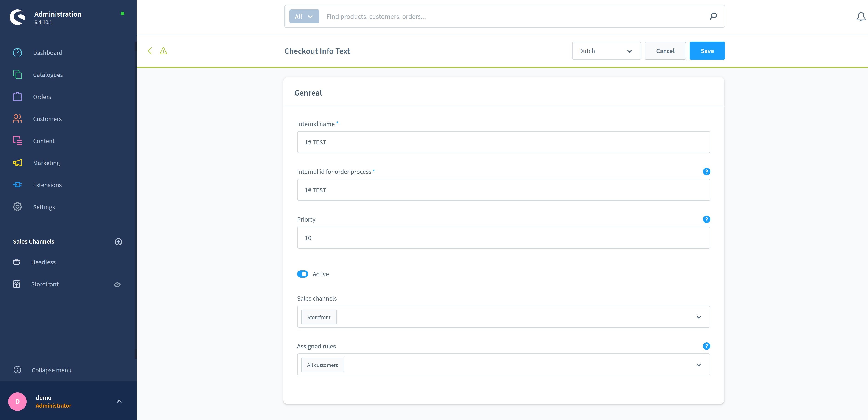868x420 pixels.
Task: Click the Genreal card title
Action: [308, 93]
